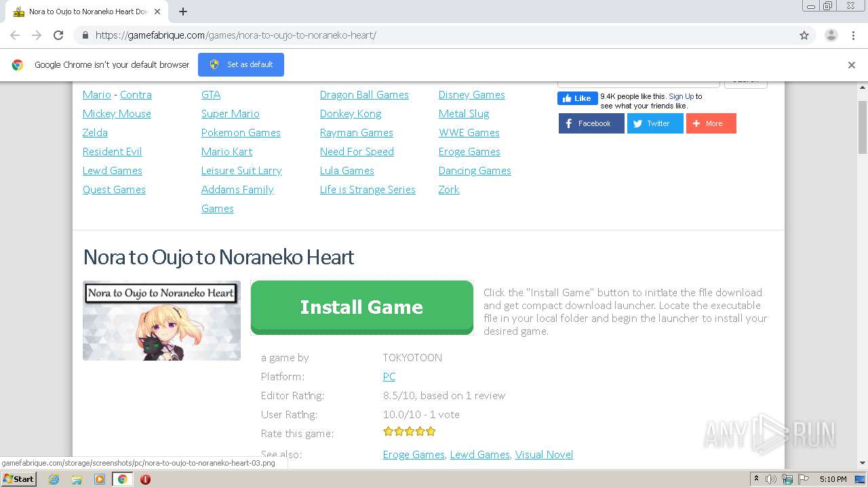Open the Need For Speed link
868x488 pixels.
coord(357,152)
